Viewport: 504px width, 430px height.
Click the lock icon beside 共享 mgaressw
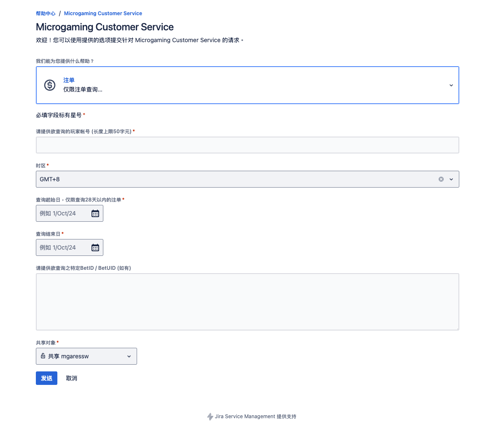click(43, 356)
